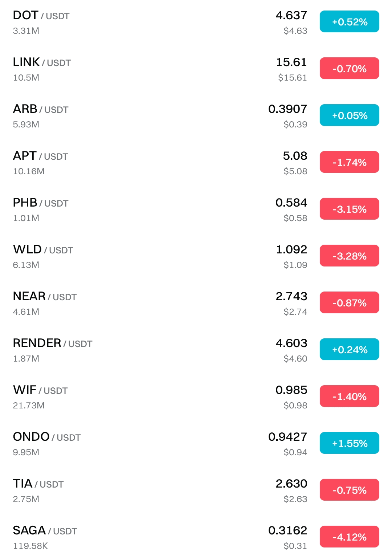Tap the ONDO/USDT +1.55% change badge
392x558 pixels.
coord(349,443)
